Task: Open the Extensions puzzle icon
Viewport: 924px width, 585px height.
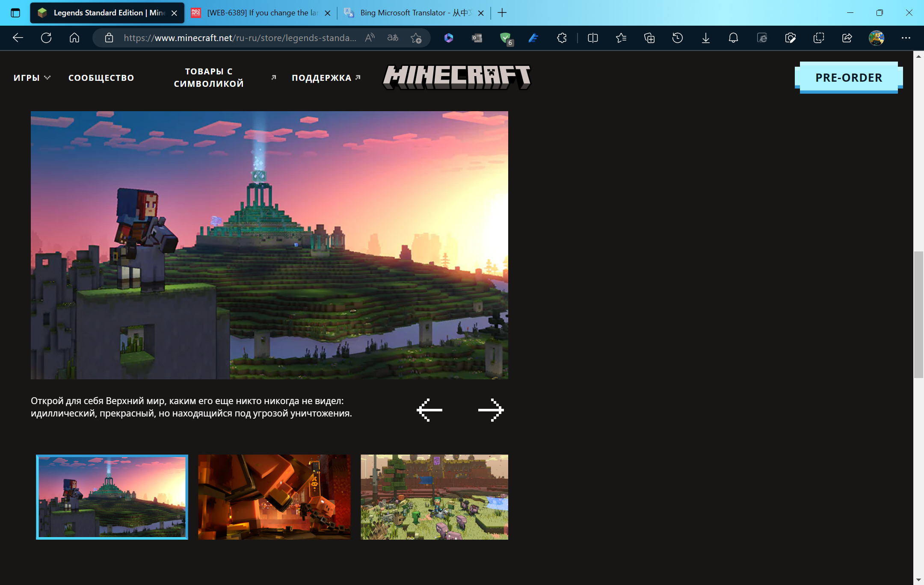Action: 562,38
